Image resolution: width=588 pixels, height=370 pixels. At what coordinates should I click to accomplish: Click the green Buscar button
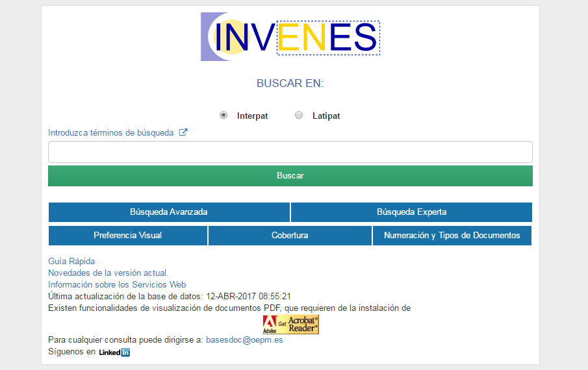click(x=290, y=176)
